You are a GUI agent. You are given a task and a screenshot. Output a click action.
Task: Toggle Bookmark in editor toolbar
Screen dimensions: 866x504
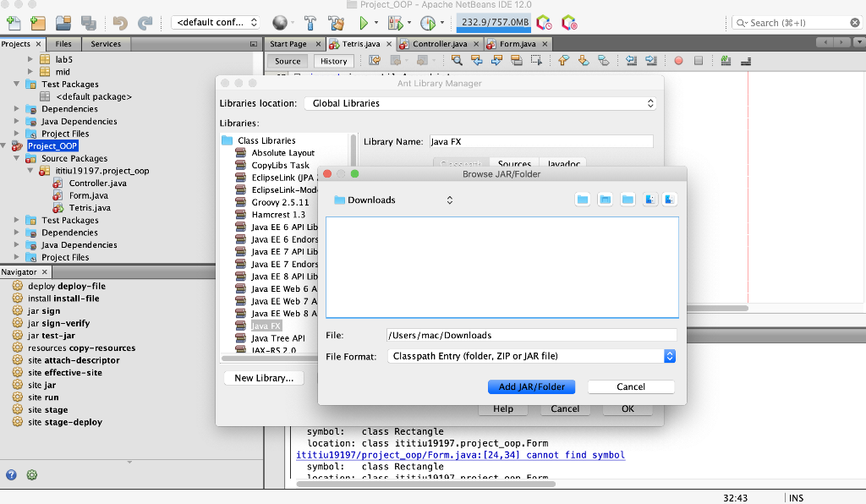[x=603, y=61]
